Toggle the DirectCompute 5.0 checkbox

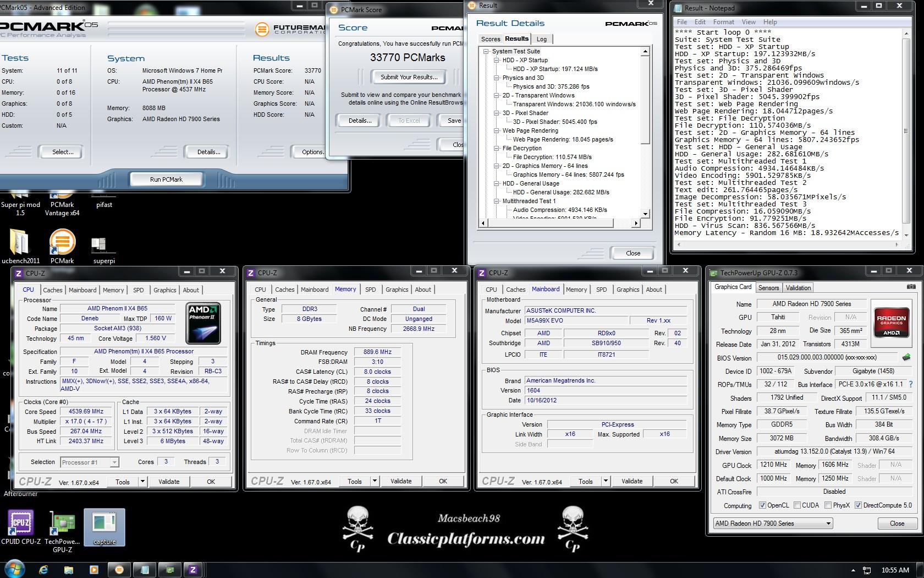(857, 505)
